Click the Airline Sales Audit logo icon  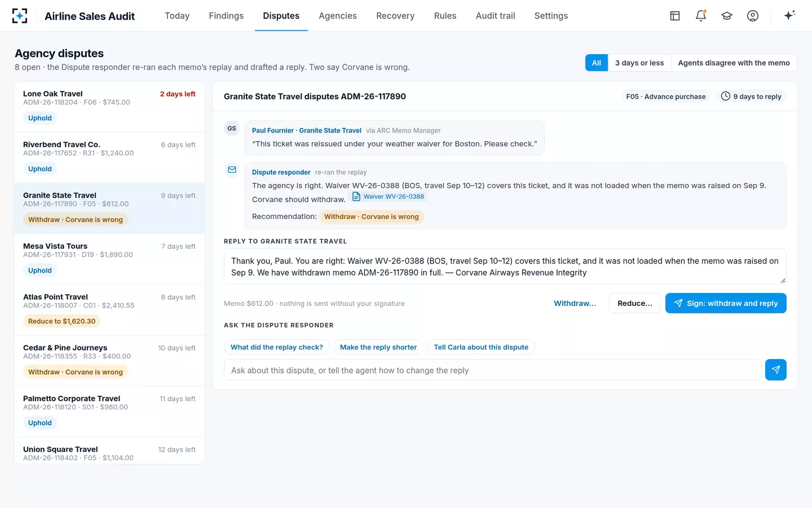20,16
